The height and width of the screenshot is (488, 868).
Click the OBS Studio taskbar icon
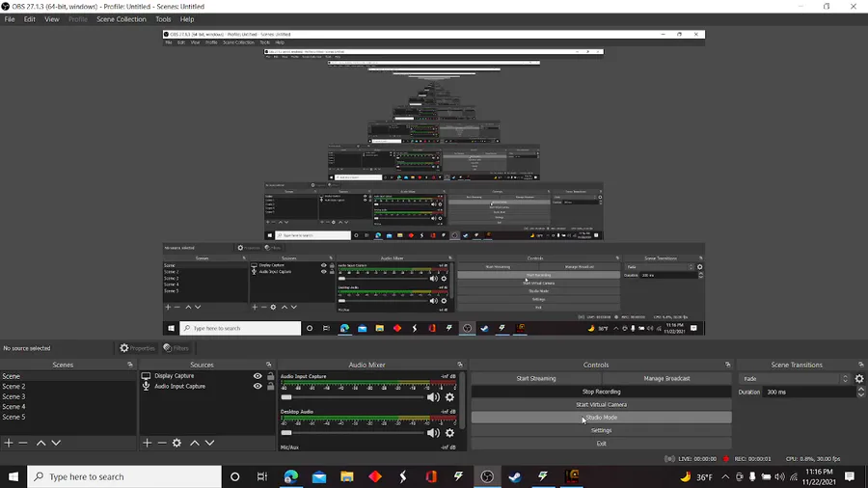487,476
